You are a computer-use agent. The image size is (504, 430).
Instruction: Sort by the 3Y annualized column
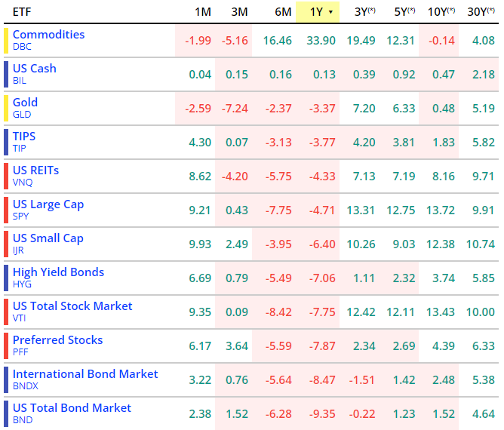coord(364,12)
